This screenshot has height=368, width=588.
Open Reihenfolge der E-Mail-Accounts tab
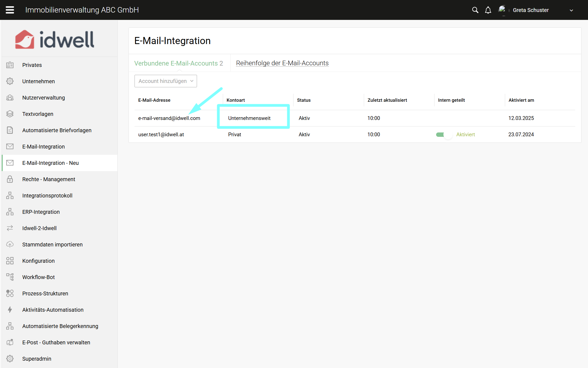click(x=282, y=63)
